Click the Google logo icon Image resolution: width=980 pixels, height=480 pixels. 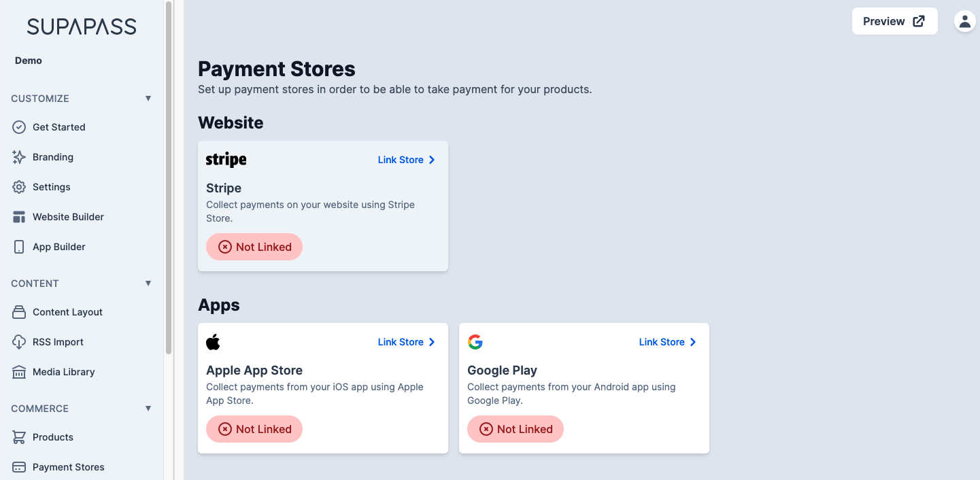coord(475,342)
